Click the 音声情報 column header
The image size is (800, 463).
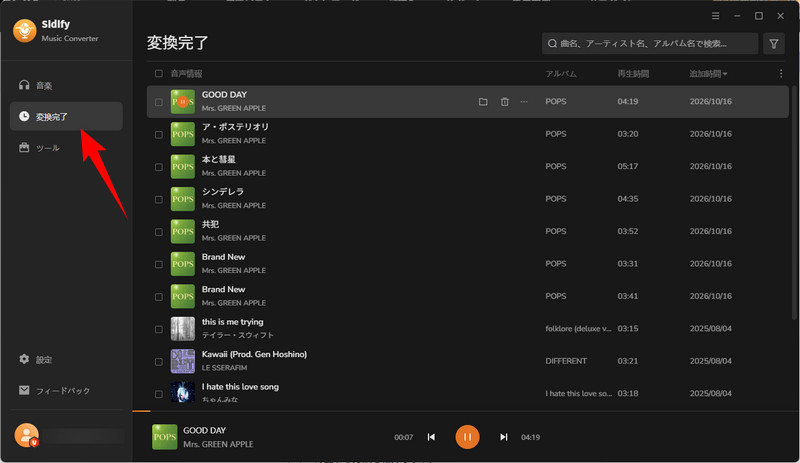pyautogui.click(x=186, y=74)
